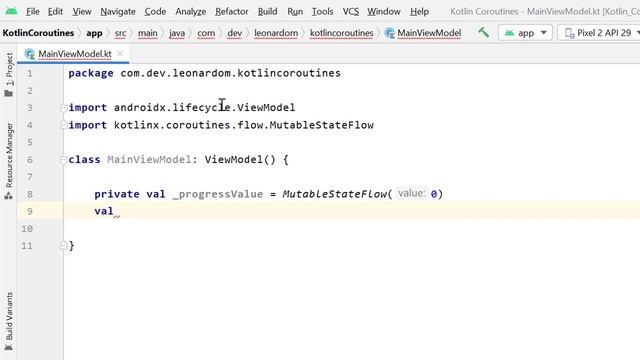Open the Navigate menu
This screenshot has width=640, height=360.
[x=118, y=11]
